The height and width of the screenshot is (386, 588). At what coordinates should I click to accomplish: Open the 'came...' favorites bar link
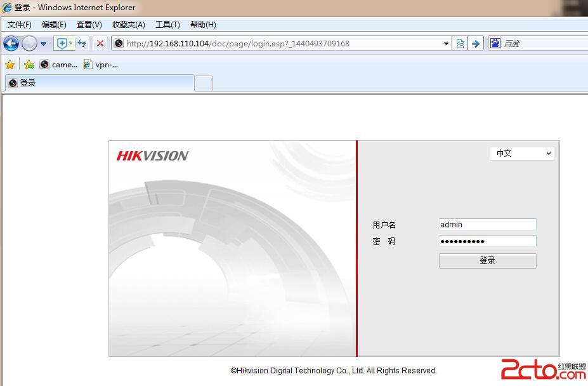point(59,65)
